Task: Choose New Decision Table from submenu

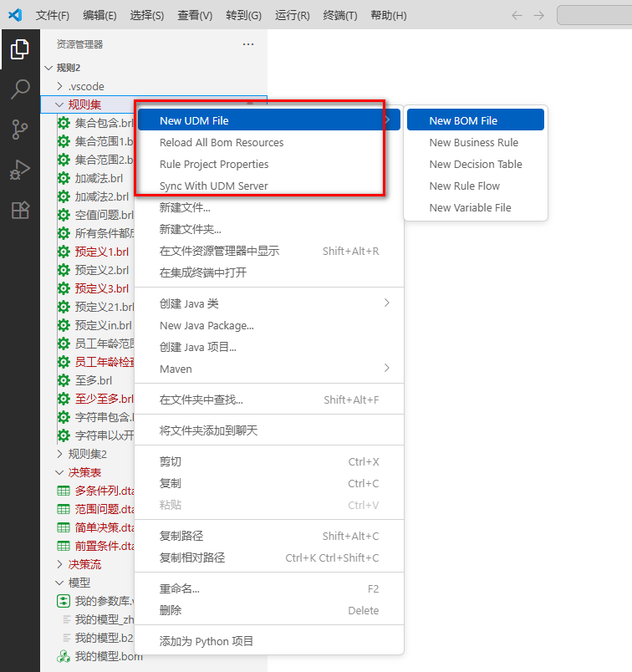Action: point(475,165)
